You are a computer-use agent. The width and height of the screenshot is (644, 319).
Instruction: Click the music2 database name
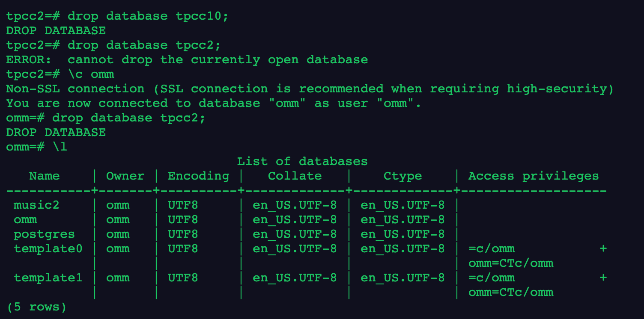(x=36, y=205)
